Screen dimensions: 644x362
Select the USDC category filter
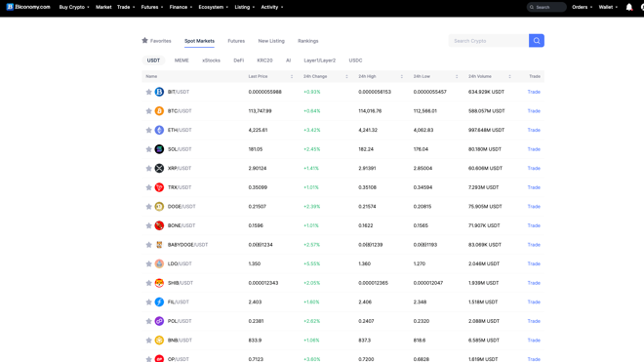[355, 60]
